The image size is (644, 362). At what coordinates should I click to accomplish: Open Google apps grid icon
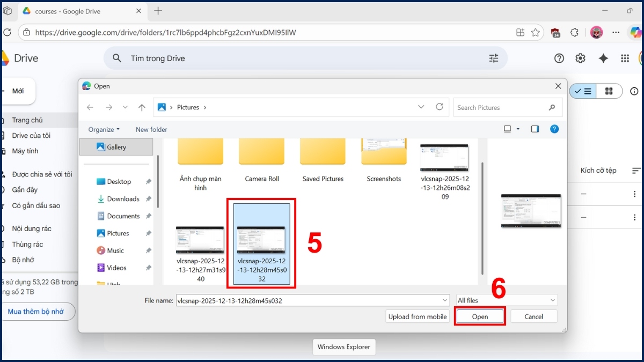(x=625, y=58)
